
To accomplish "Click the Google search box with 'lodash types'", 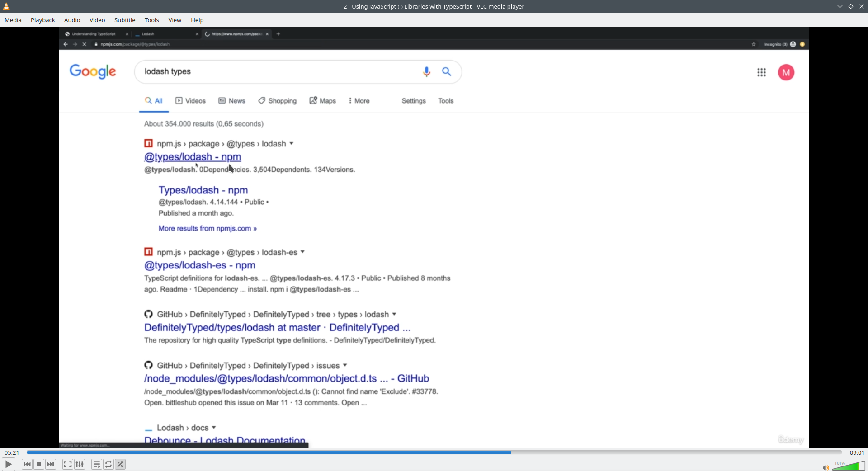I will tap(298, 72).
